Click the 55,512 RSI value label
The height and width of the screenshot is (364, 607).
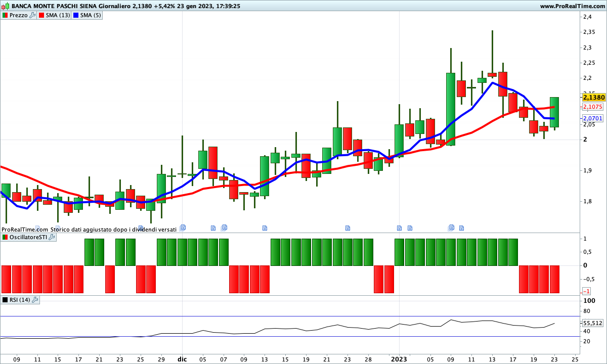coord(593,323)
